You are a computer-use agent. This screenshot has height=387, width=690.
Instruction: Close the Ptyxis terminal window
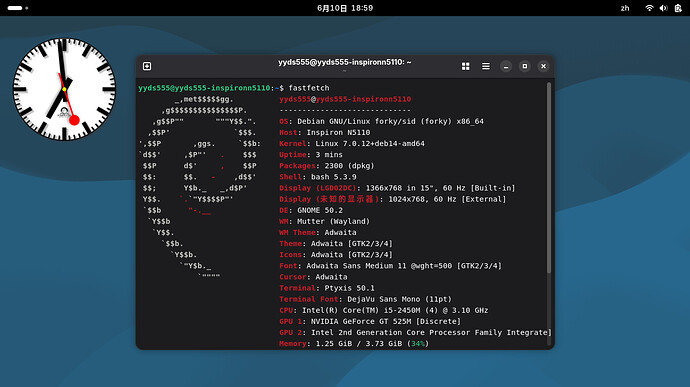pyautogui.click(x=543, y=66)
